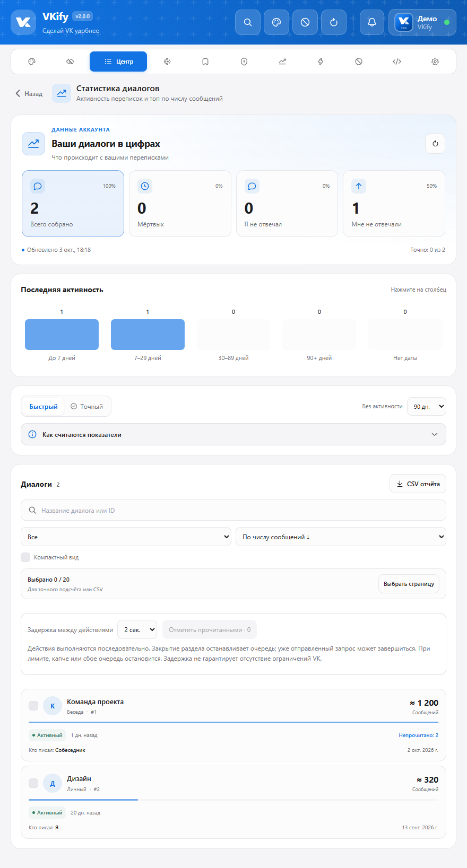The image size is (467, 868).
Task: Switch to Точный mode
Action: point(87,407)
